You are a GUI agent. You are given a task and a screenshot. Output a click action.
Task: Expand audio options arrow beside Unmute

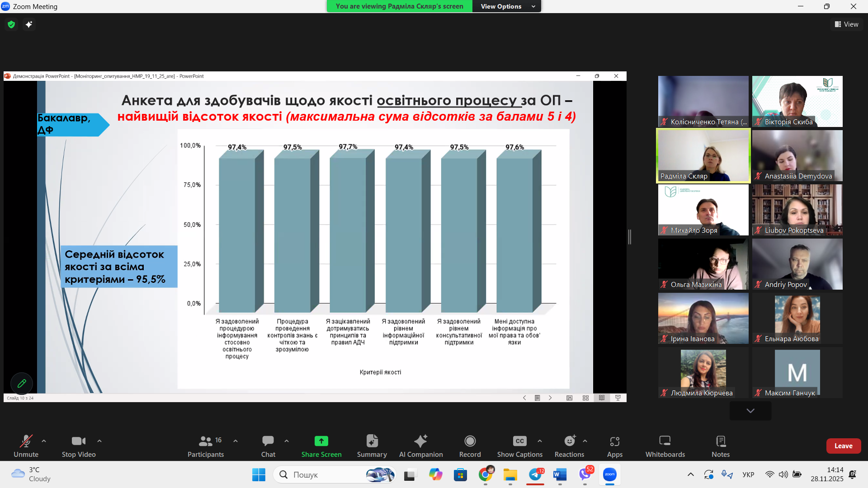(44, 441)
